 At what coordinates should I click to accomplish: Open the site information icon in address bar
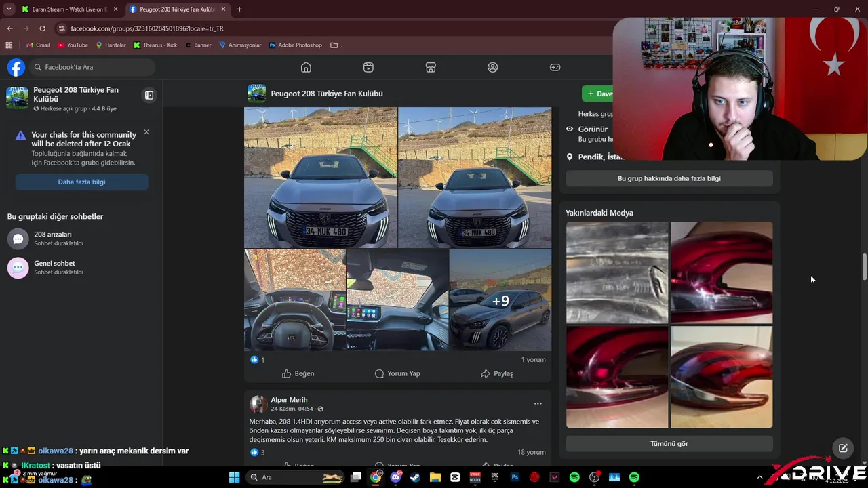point(62,28)
